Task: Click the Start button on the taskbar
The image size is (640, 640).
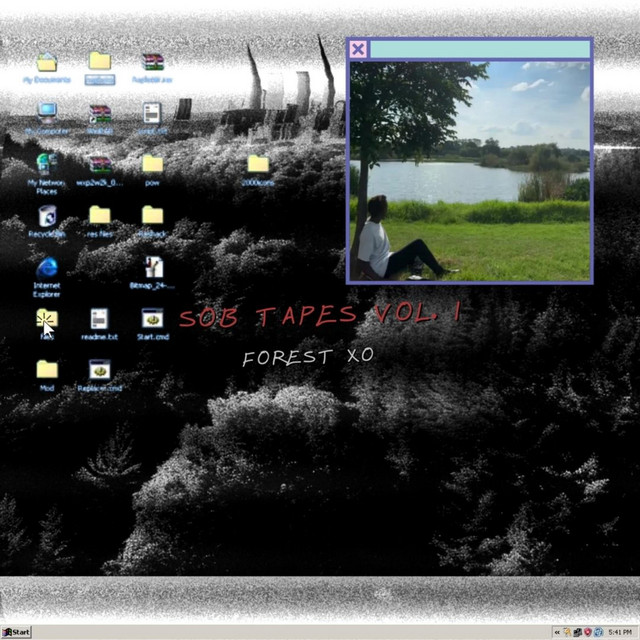Action: (16, 633)
